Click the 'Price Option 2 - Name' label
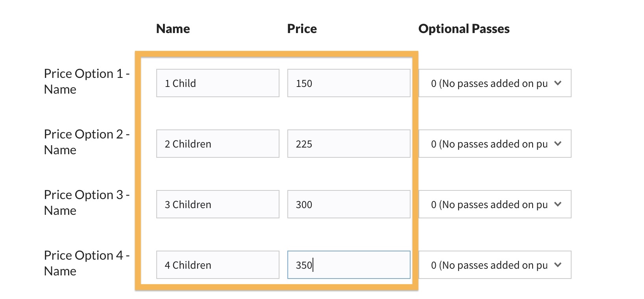 [87, 142]
